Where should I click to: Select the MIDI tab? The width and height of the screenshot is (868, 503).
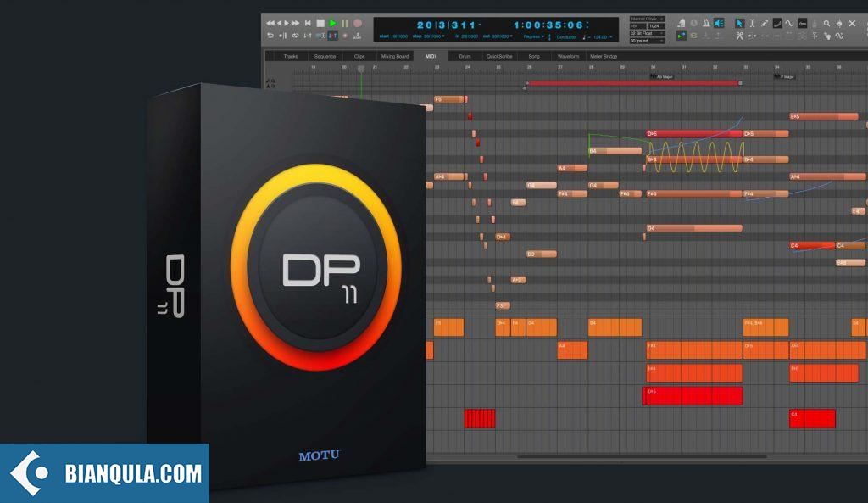click(430, 57)
